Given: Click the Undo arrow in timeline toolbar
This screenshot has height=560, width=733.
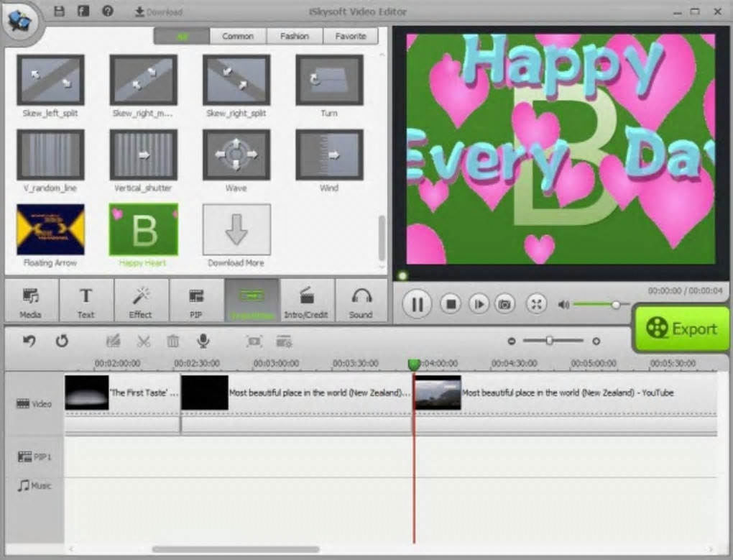Looking at the screenshot, I should tap(29, 341).
